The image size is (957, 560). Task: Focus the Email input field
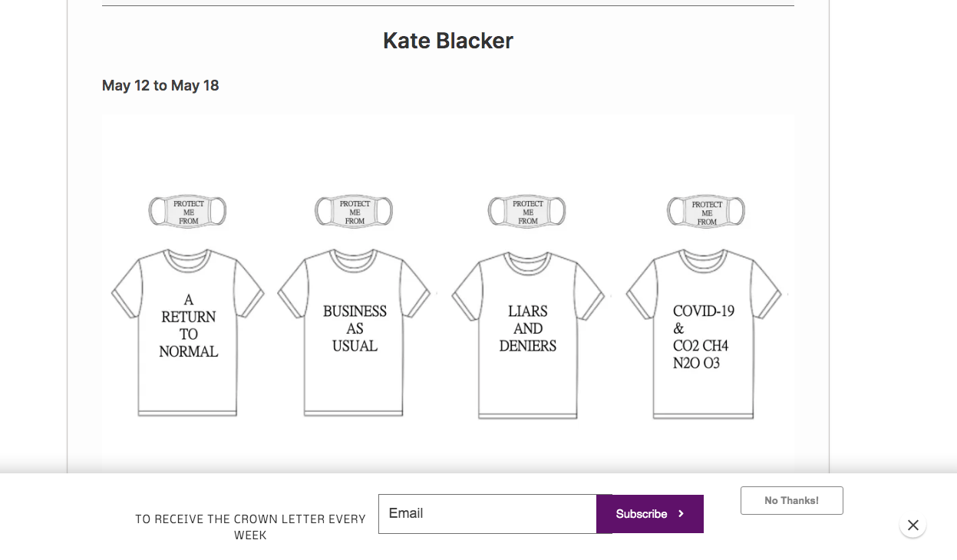click(487, 514)
